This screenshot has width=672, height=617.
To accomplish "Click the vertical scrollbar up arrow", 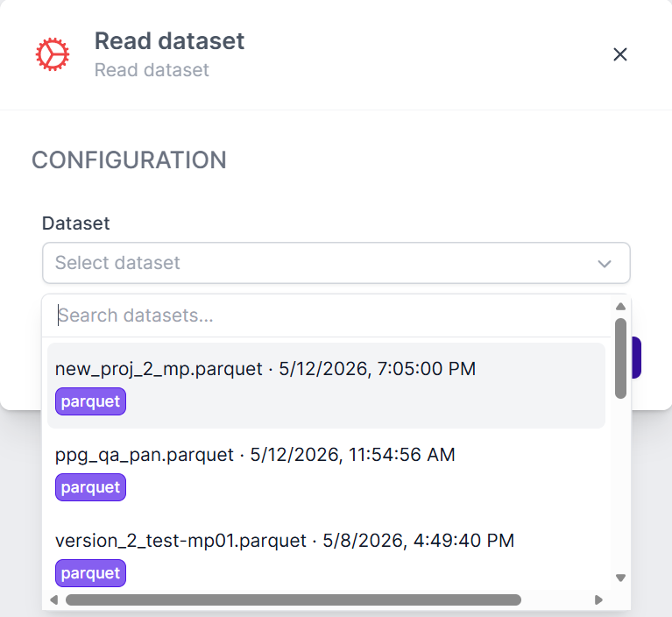I will click(620, 307).
